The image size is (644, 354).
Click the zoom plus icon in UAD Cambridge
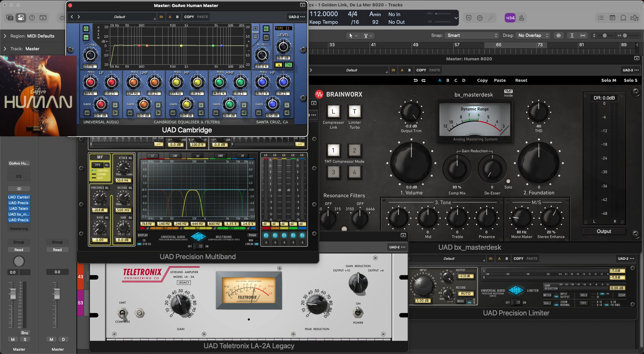(255, 28)
